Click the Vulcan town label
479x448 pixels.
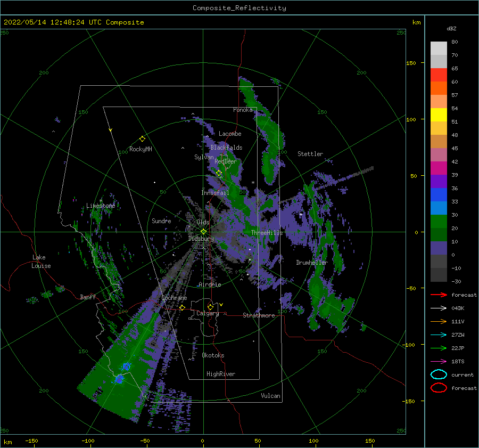(270, 396)
